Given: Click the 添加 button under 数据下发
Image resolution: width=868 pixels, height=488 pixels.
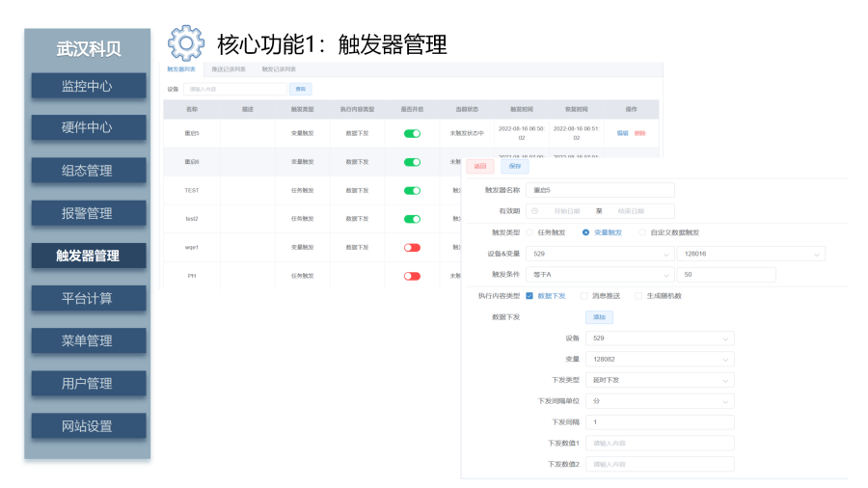Looking at the screenshot, I should pos(600,317).
